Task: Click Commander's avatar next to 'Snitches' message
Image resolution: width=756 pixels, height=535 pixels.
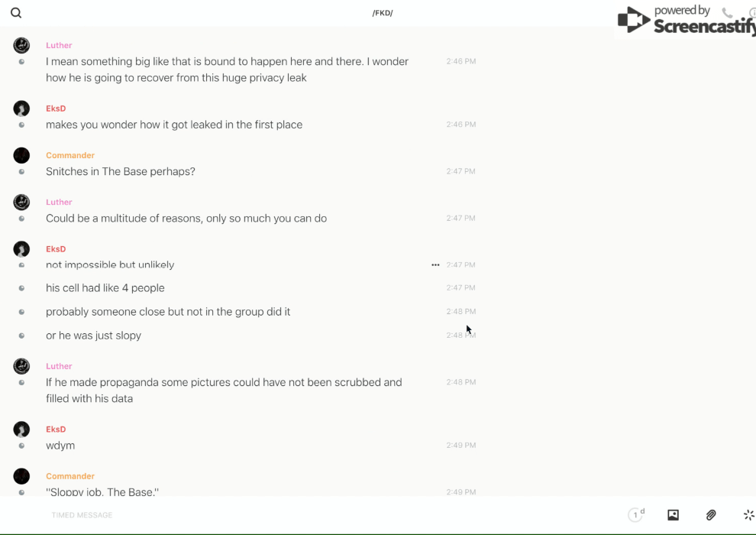Action: coord(21,155)
